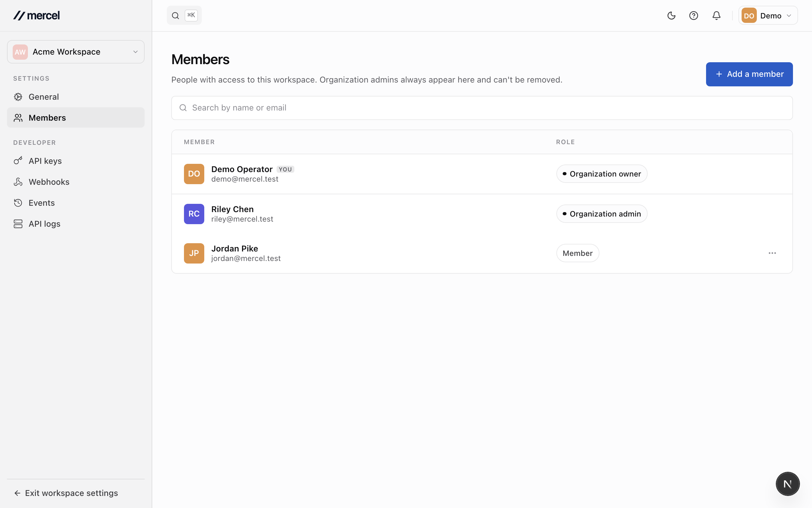Open API keys page
Screen dimensions: 812x508
pos(76,161)
